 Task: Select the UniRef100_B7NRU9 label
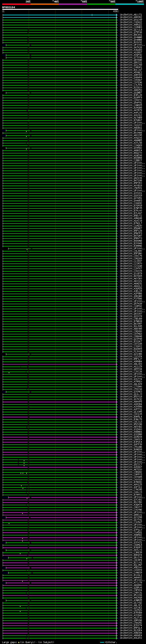[131, 321]
